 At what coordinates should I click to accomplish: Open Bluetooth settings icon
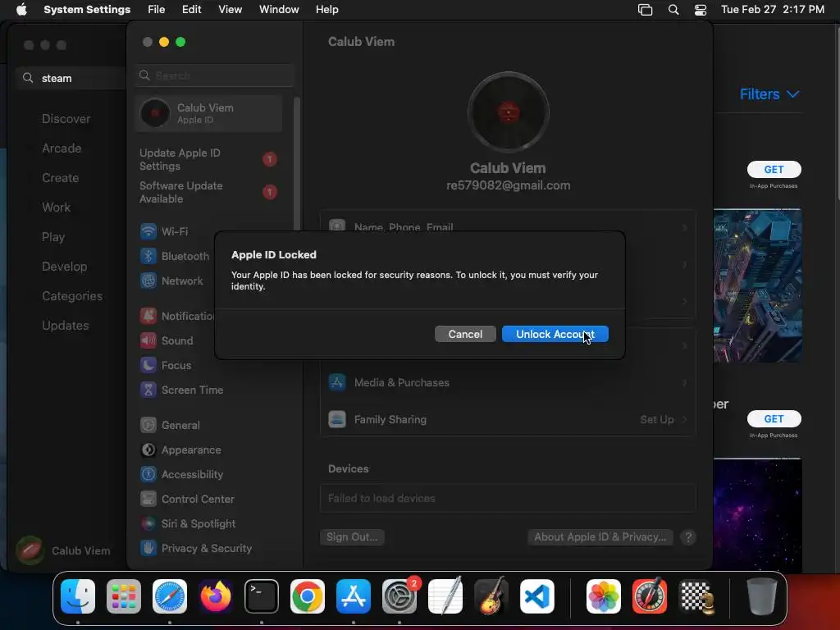148,256
